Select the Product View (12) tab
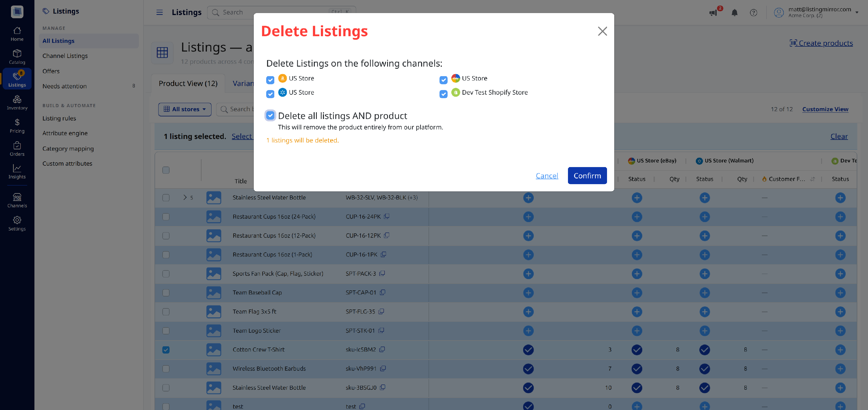 [188, 83]
